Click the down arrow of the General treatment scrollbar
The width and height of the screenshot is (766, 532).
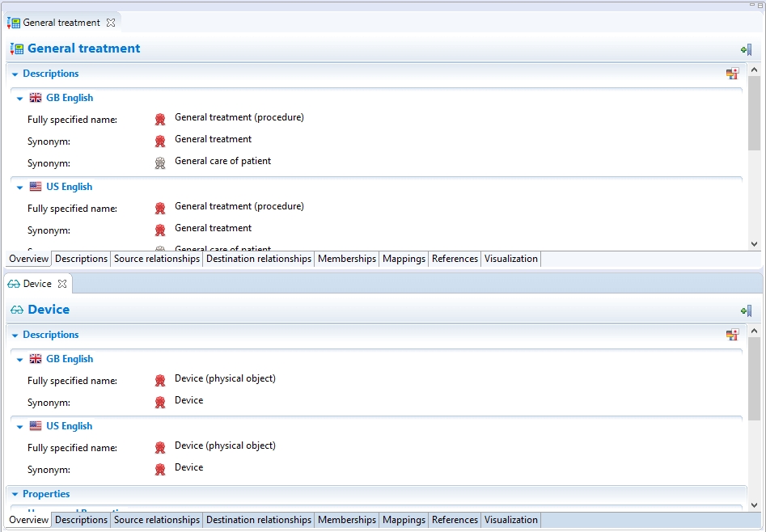point(754,244)
